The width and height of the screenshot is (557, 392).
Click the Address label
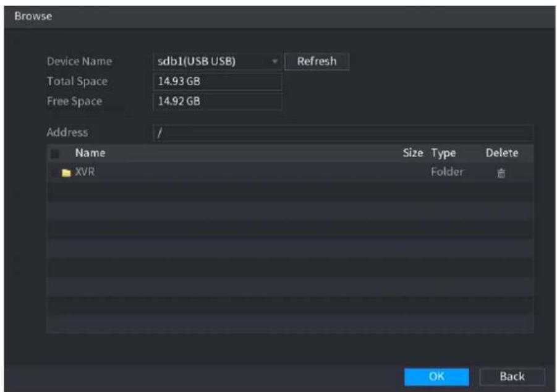coord(67,132)
